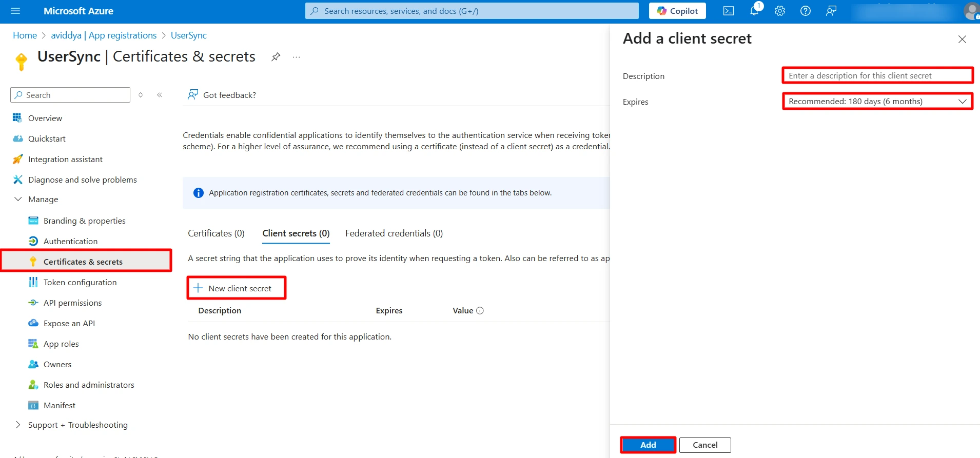The image size is (980, 458).
Task: Click the Authentication icon
Action: point(33,241)
